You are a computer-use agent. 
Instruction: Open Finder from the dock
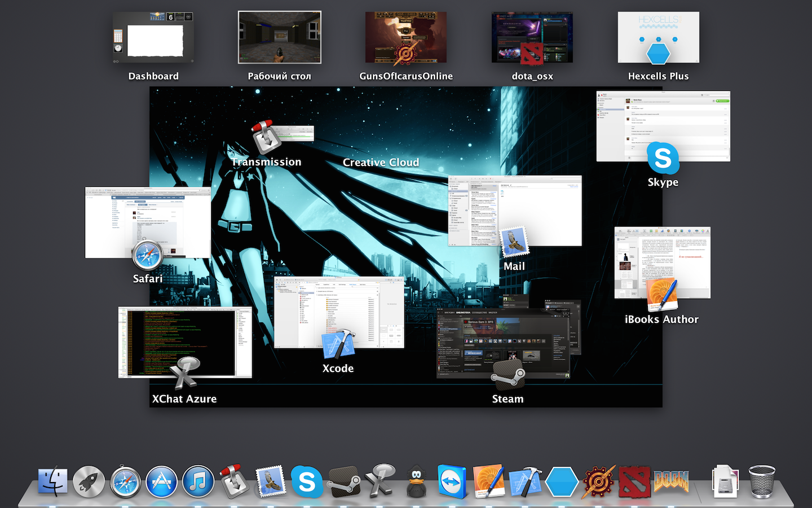coord(53,482)
